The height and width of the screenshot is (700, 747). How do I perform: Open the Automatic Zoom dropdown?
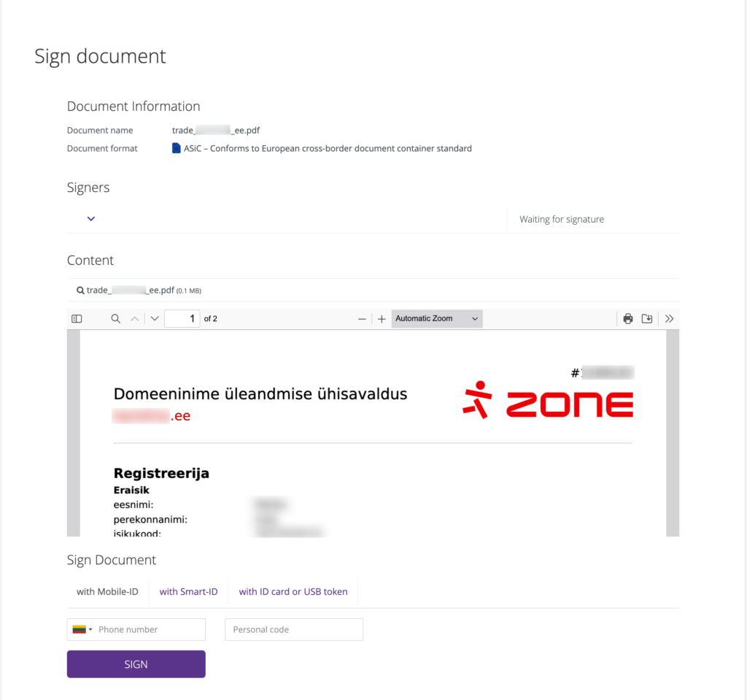point(437,319)
